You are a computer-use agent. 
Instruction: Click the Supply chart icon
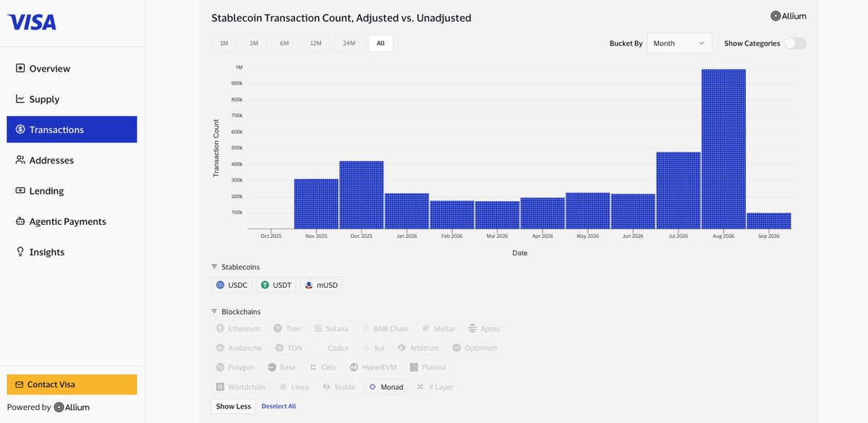click(x=20, y=99)
